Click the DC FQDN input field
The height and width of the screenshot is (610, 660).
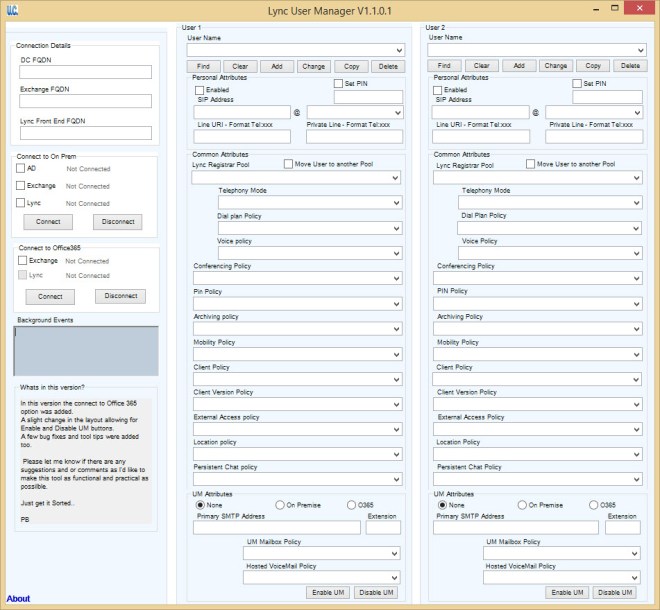point(85,72)
